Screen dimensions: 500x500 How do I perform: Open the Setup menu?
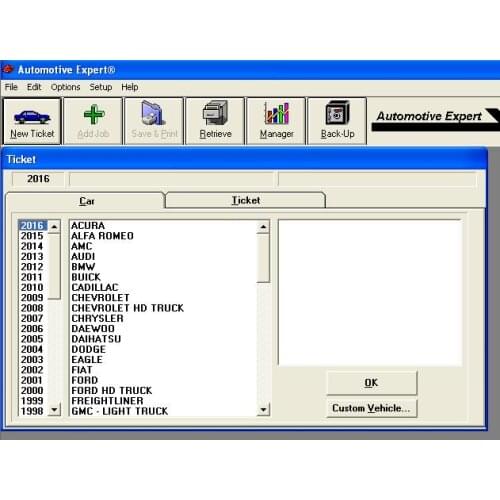click(x=100, y=87)
